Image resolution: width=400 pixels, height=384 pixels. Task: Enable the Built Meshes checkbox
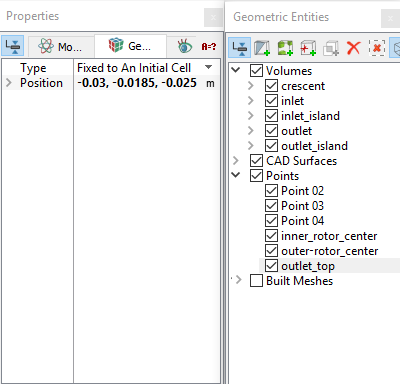[256, 281]
